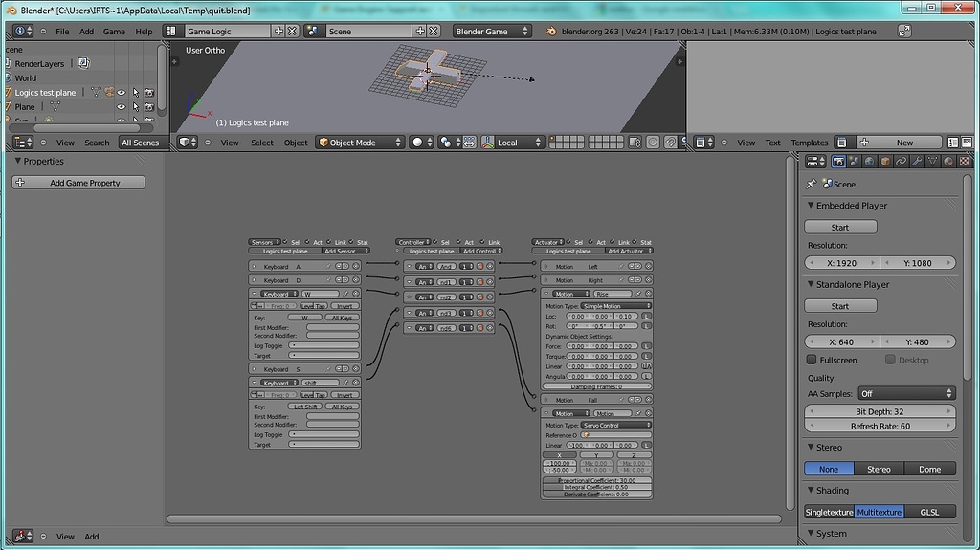Open the AA Samples dropdown

[906, 393]
